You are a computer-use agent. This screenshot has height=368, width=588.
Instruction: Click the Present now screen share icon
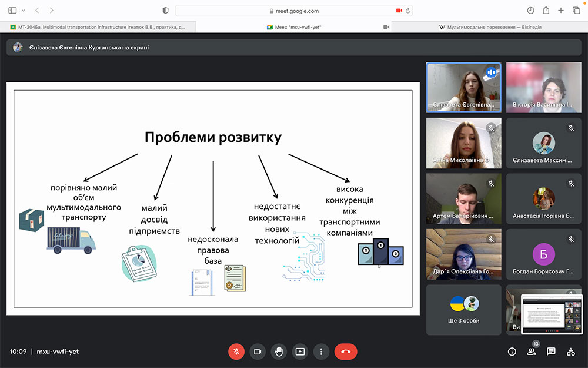coord(300,352)
